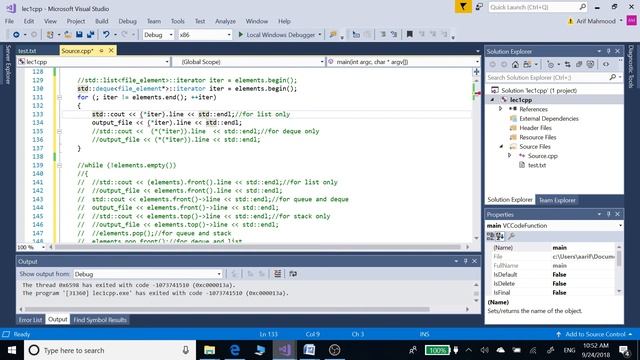
Task: Click the Save All icon
Action: (x=90, y=35)
